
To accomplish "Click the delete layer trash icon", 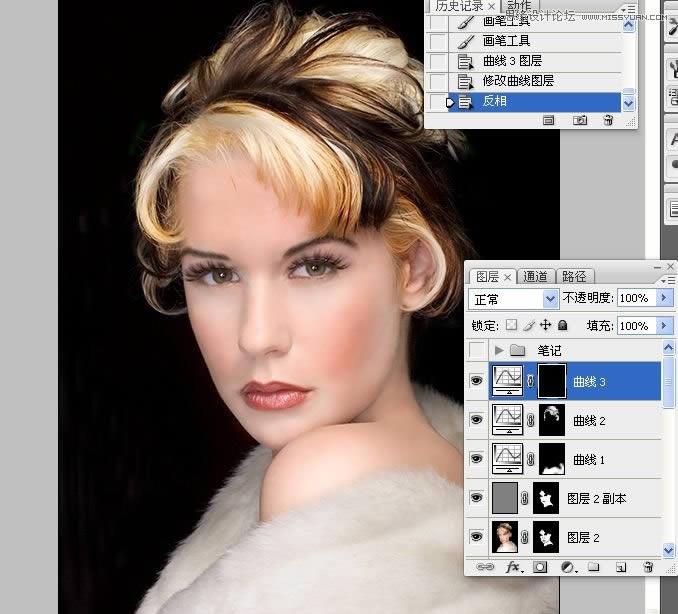I will (x=647, y=567).
